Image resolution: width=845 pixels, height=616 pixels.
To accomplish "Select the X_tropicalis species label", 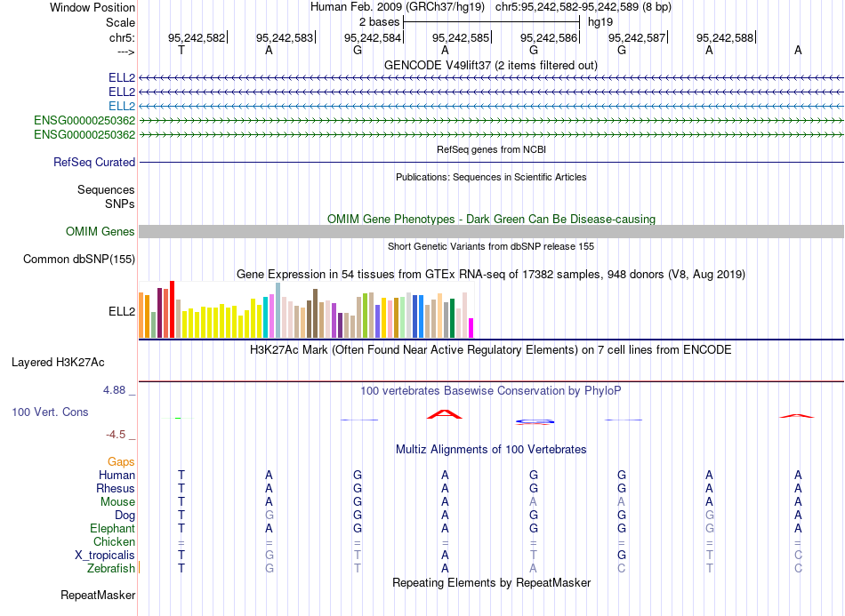I will click(105, 556).
